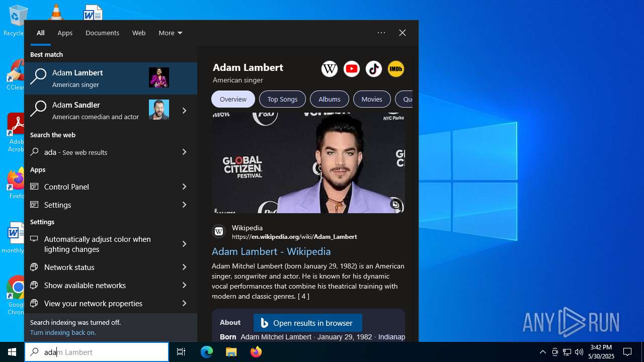Click the Adam Lambert Global Citizen photo

click(308, 162)
